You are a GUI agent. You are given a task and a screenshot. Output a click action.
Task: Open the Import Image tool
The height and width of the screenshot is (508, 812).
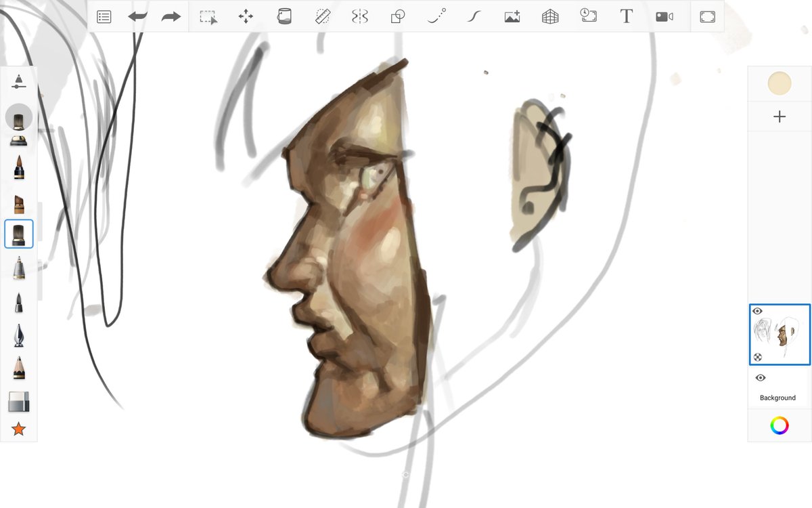coord(512,16)
